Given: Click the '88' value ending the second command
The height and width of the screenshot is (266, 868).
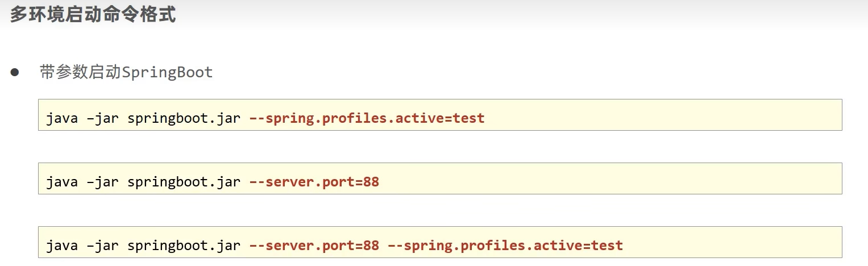Looking at the screenshot, I should 371,182.
